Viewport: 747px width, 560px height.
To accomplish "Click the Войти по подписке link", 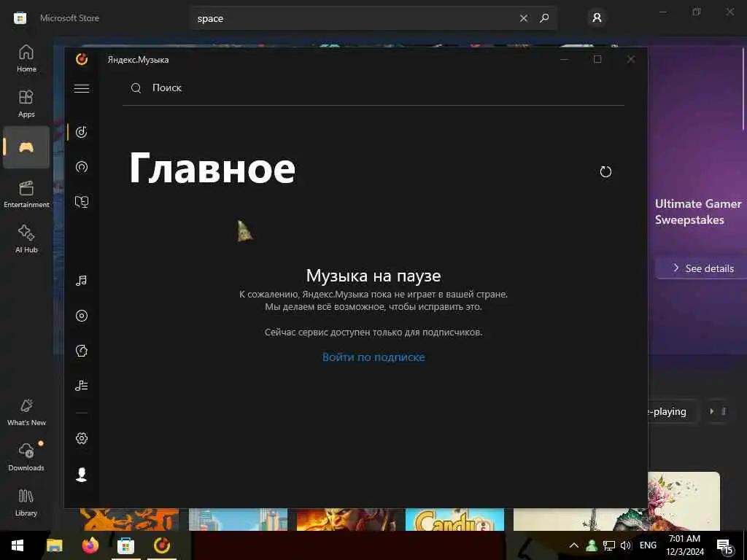I will click(373, 357).
